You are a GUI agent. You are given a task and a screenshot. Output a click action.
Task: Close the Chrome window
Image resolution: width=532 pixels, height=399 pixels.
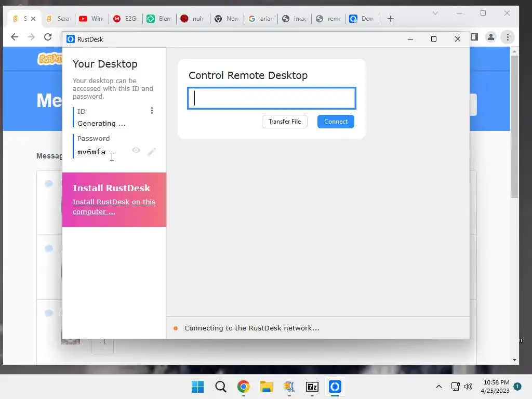tap(507, 13)
